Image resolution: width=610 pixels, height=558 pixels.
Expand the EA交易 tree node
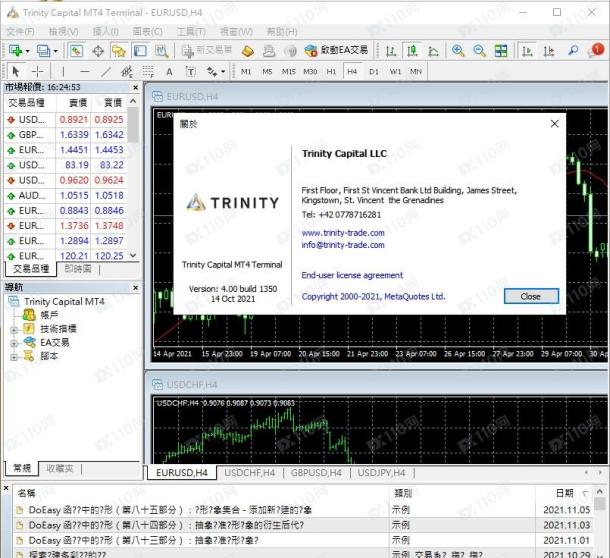(14, 344)
